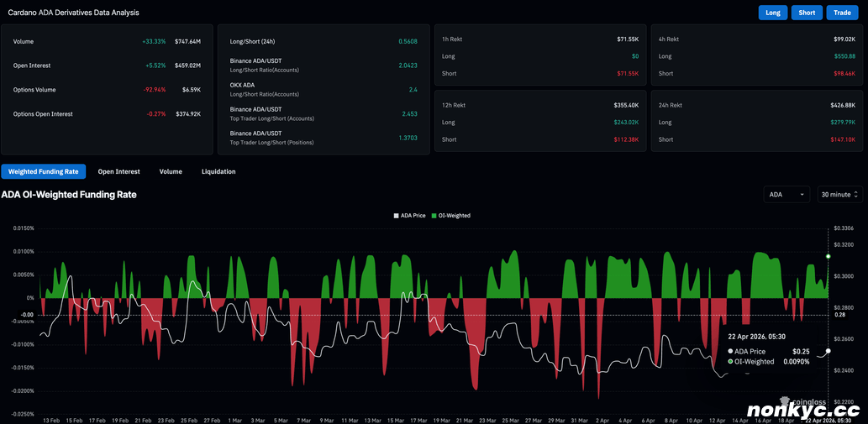Image resolution: width=868 pixels, height=424 pixels.
Task: Click the white ADA Price legend square
Action: 397,216
